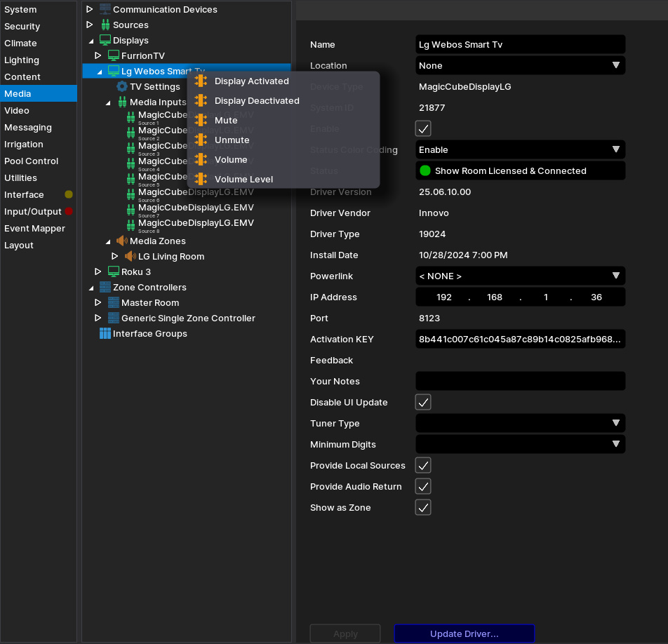Image resolution: width=668 pixels, height=644 pixels.
Task: Open the Status Color Coding dropdown
Action: pos(520,149)
